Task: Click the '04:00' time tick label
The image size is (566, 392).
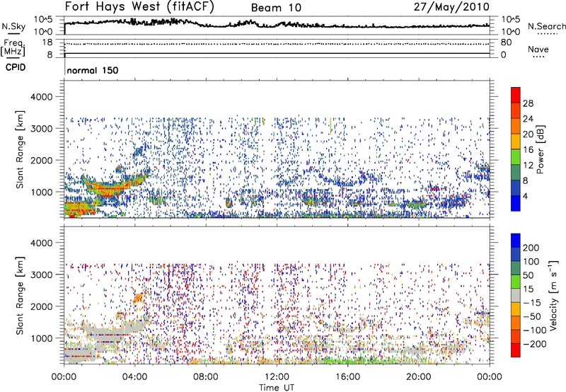Action: click(x=134, y=377)
